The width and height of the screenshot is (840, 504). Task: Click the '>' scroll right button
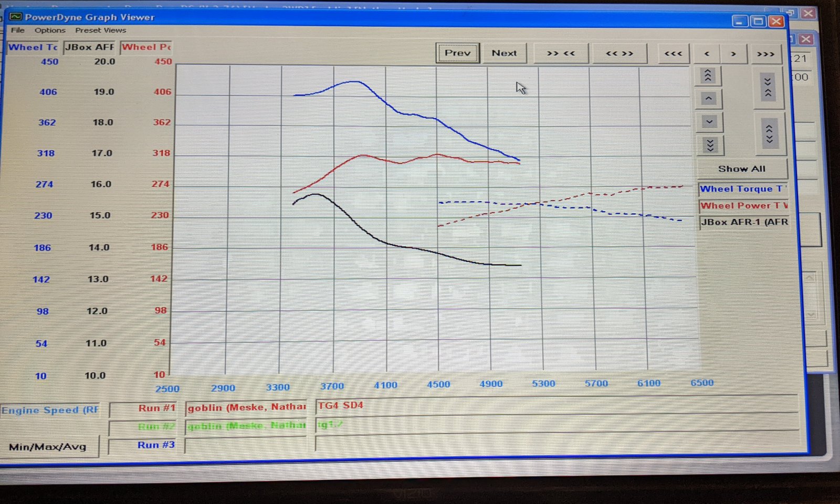(733, 54)
